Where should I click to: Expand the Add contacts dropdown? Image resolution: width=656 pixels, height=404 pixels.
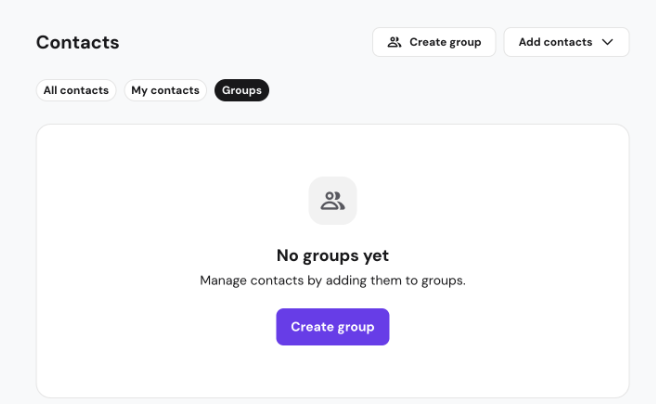click(566, 42)
